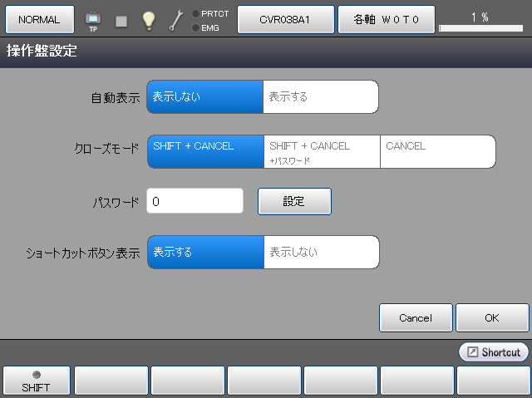Viewport: 532px width, 398px height.
Task: Click the 設定 password button
Action: [x=294, y=201]
